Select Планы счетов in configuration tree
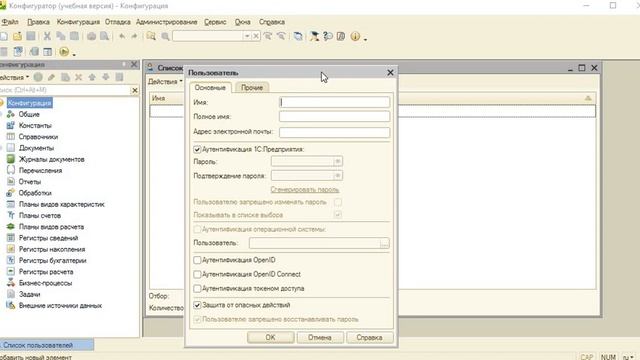 (40, 216)
